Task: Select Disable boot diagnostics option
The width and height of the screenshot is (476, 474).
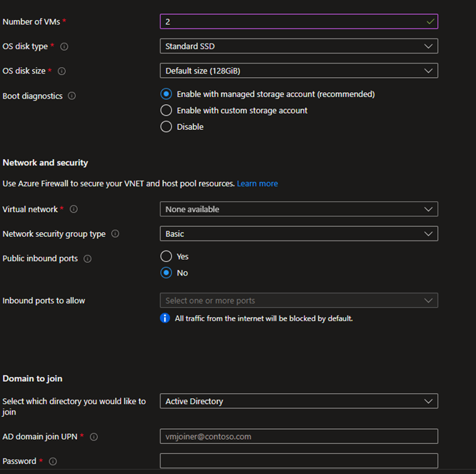Action: click(166, 127)
